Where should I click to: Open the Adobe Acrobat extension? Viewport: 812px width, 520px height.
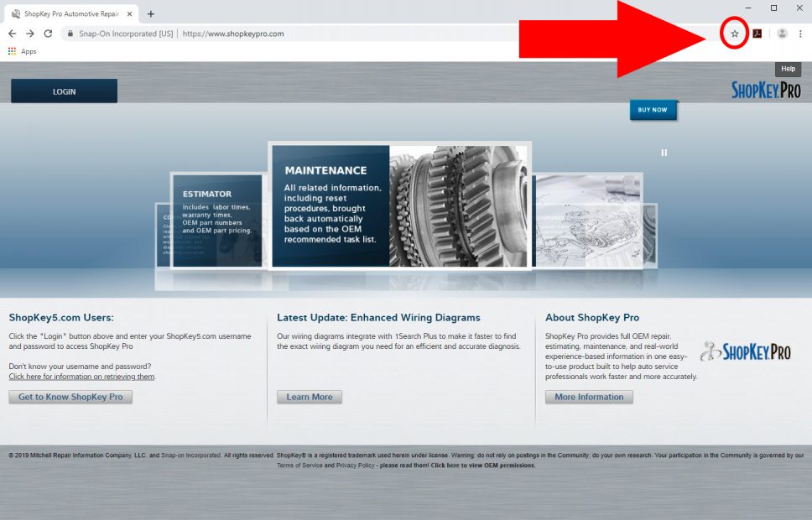757,34
